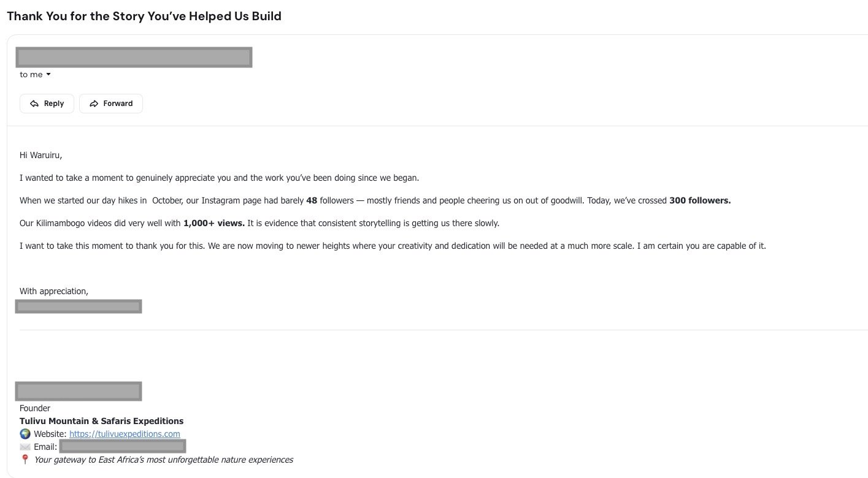This screenshot has width=868, height=478.
Task: Click the envelope icon beside Email
Action: [x=25, y=447]
